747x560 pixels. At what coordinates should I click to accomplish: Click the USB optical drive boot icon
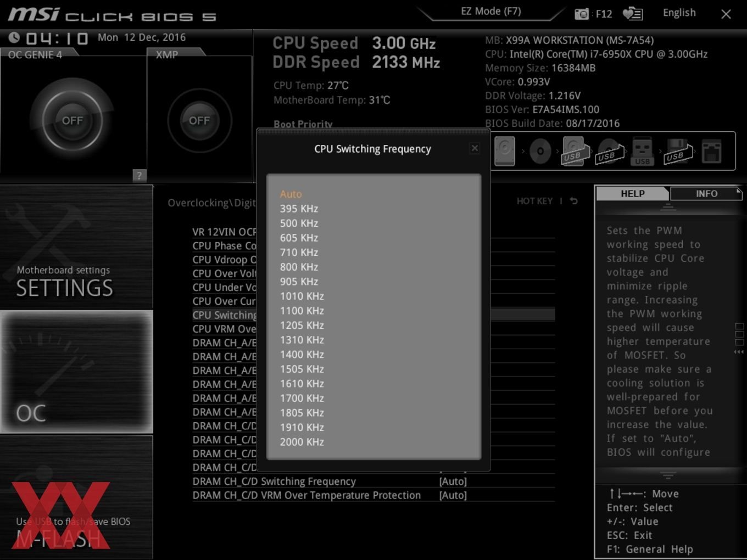(609, 152)
